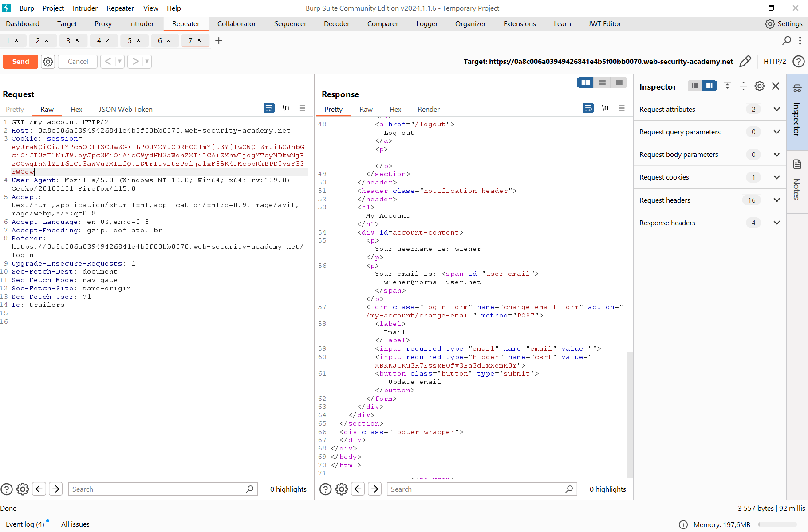Open the Proxy tab
This screenshot has height=532, width=808.
(x=103, y=24)
